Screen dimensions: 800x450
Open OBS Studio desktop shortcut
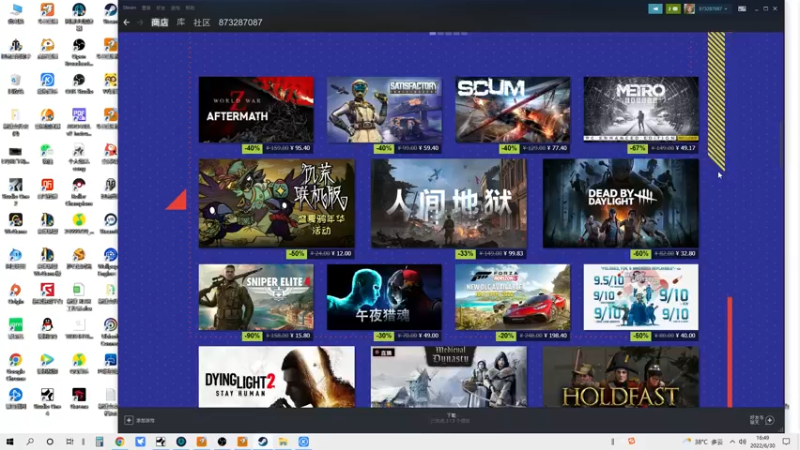point(79,83)
